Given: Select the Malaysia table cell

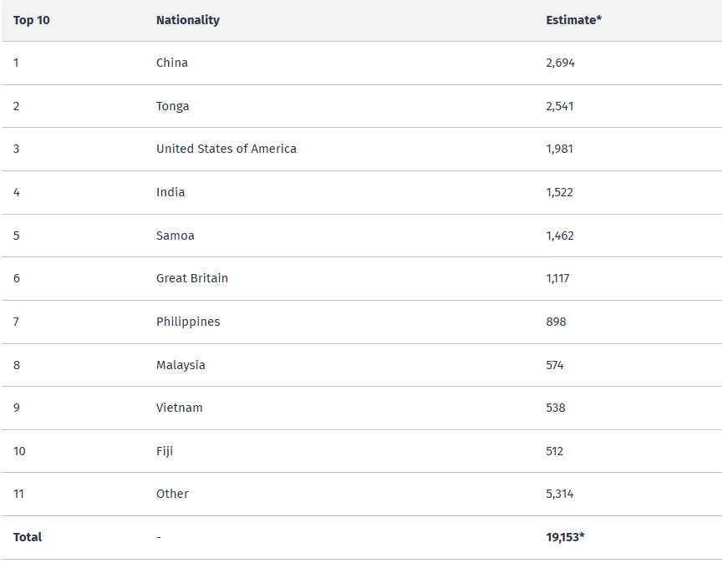Looking at the screenshot, I should [181, 365].
